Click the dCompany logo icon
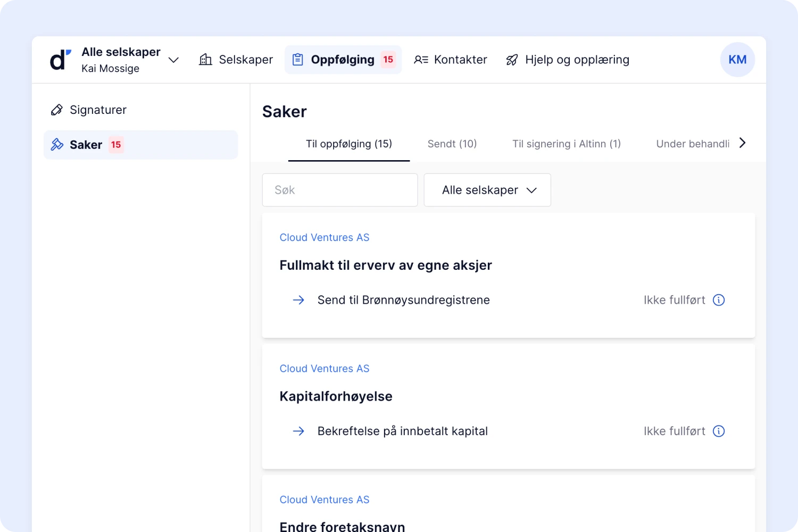Image resolution: width=798 pixels, height=532 pixels. click(x=60, y=60)
